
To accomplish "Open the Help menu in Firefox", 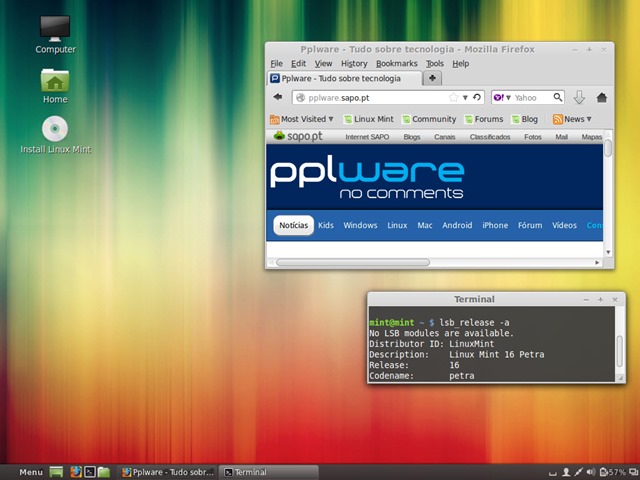I will pyautogui.click(x=460, y=64).
